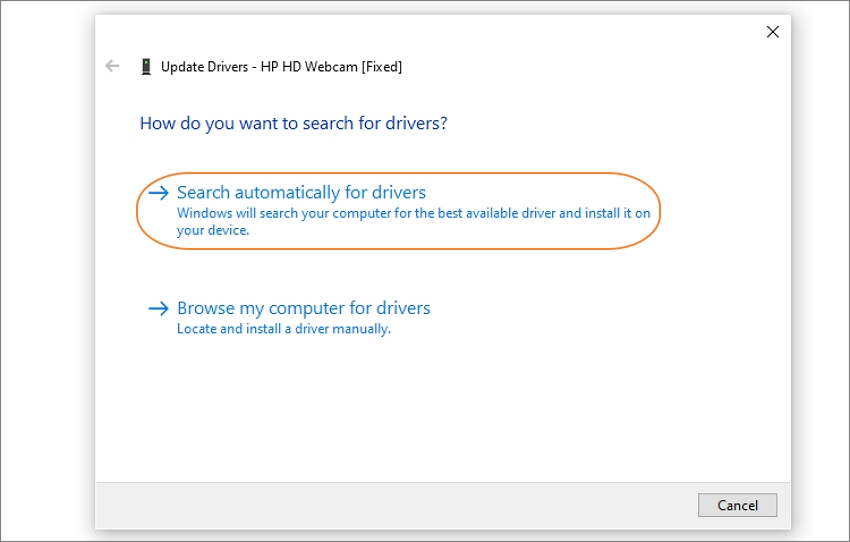Click the gray footer bar left of Cancel
Viewport: 850px width, 542px height.
click(400, 505)
